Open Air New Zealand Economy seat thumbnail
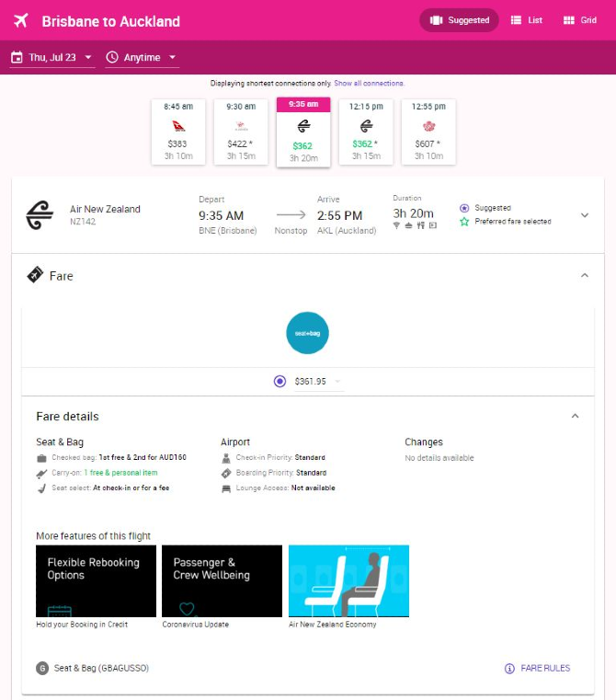616x700 pixels. 348,580
